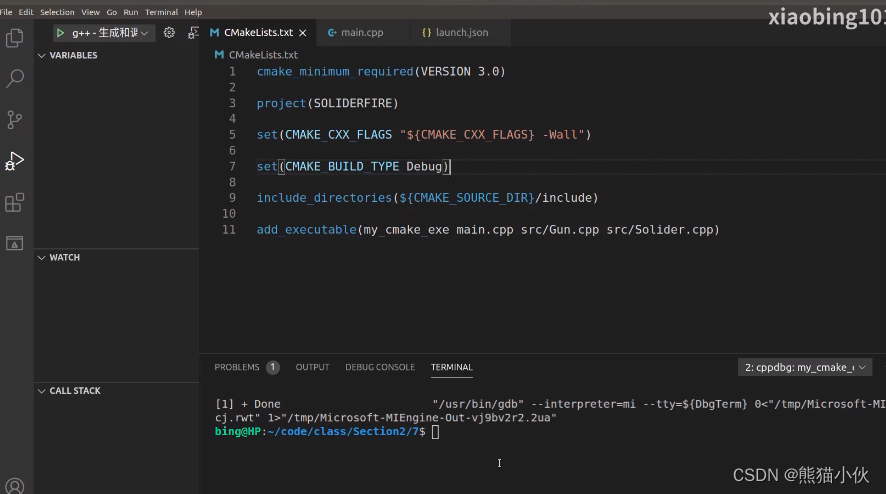Click the /usr/bin/gdb terminal output text
This screenshot has height=494, width=886.
pyautogui.click(x=478, y=404)
